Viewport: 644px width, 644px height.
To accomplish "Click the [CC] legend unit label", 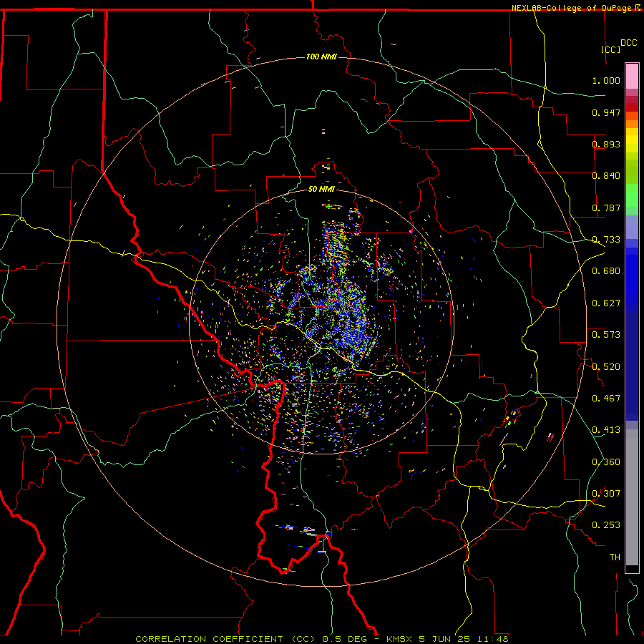I will [610, 49].
